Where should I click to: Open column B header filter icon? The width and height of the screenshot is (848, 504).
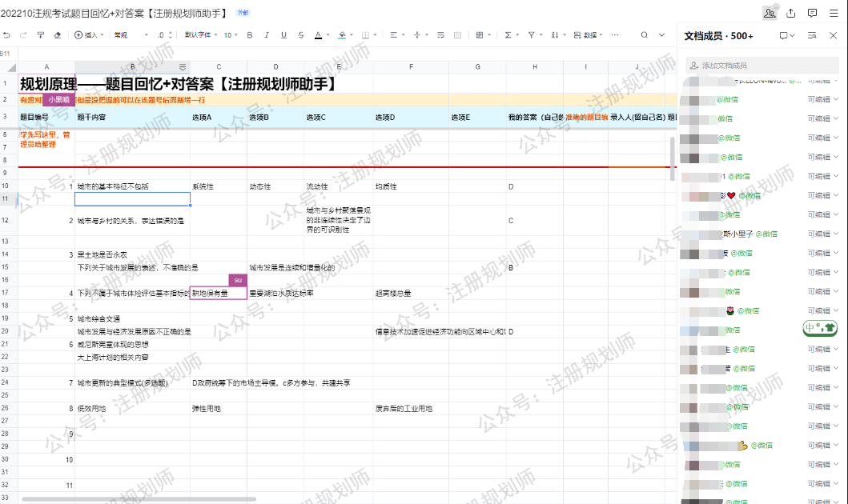click(x=183, y=67)
